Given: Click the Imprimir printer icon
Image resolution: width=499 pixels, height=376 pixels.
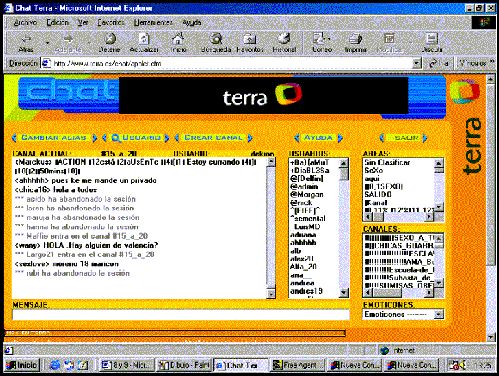Looking at the screenshot, I should 355,39.
